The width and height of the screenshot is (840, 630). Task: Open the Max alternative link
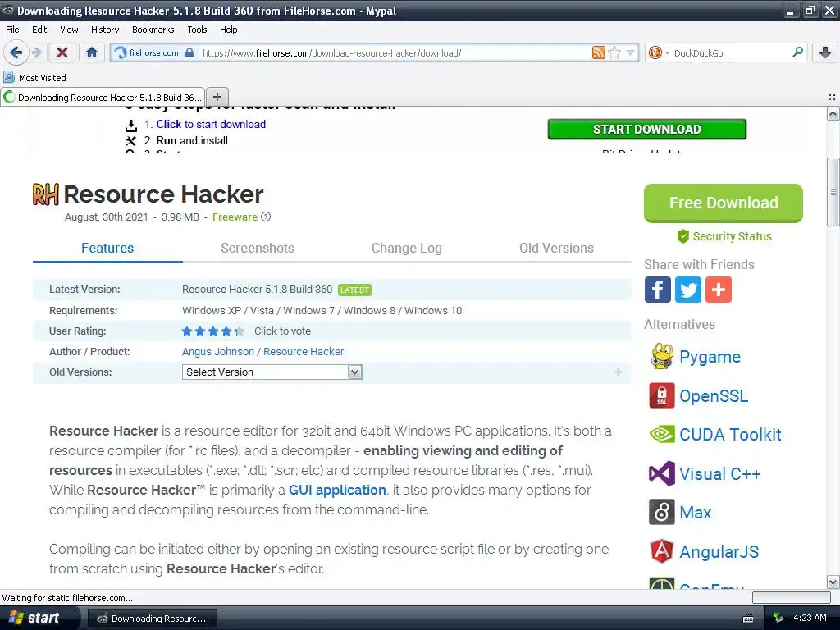tap(696, 513)
